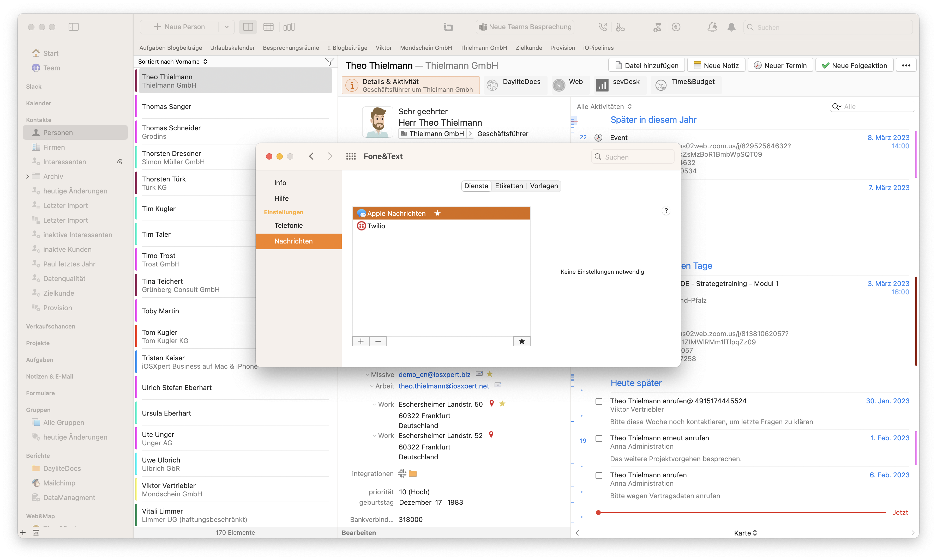Screen dimensions: 937x560
Task: Click map pin for Eschersheimer Landstr. 52
Action: point(491,435)
